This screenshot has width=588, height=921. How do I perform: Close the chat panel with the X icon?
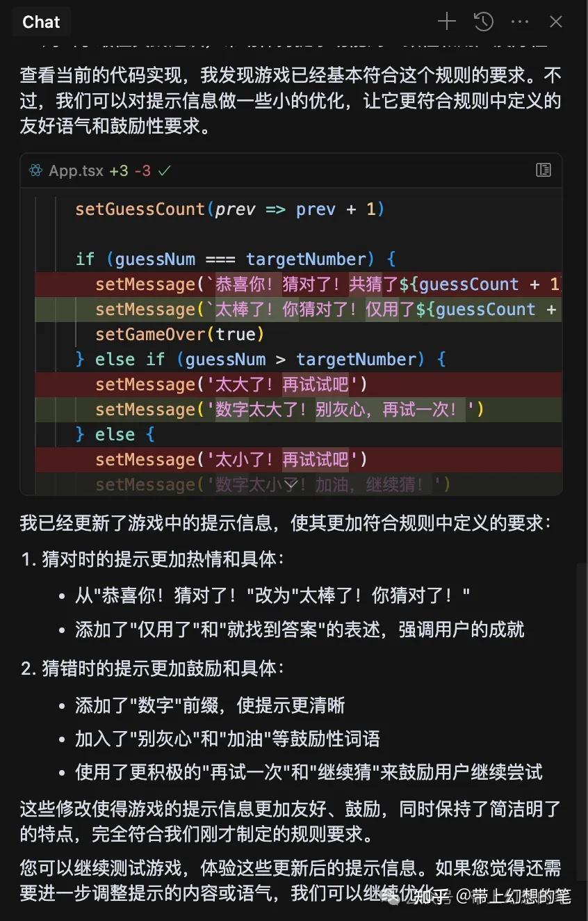(x=556, y=22)
